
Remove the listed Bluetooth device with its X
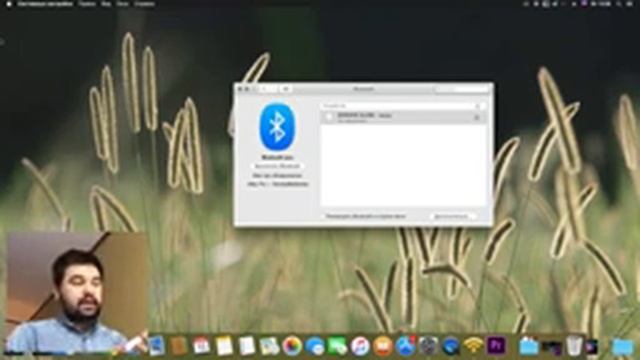click(x=476, y=118)
